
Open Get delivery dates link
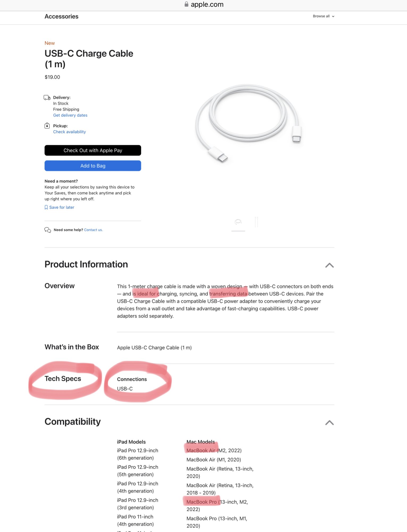coord(70,115)
